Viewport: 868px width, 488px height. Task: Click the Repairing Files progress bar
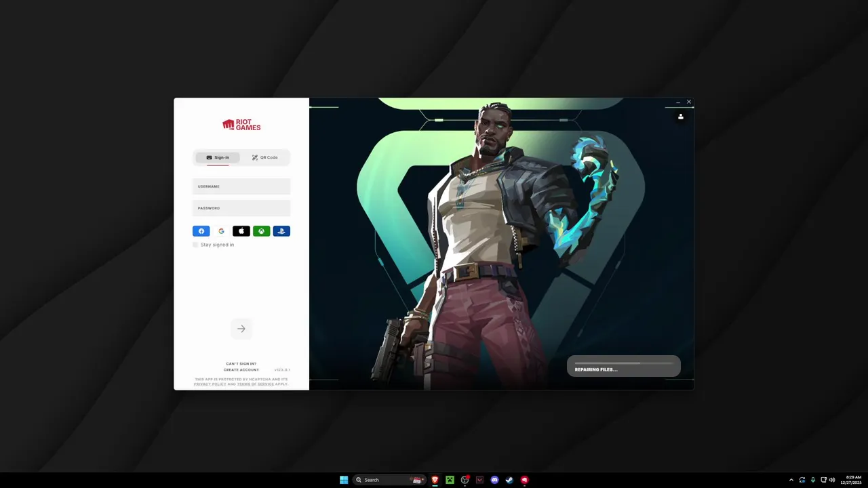tap(624, 363)
